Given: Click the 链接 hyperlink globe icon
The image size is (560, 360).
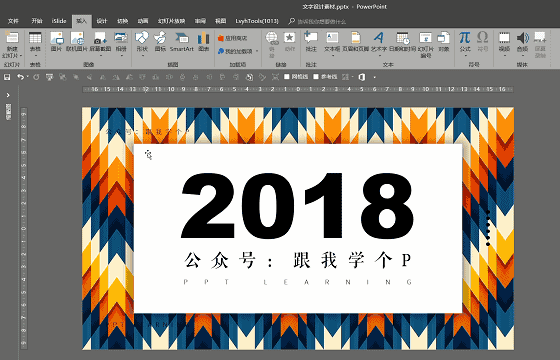Looking at the screenshot, I should [x=271, y=38].
